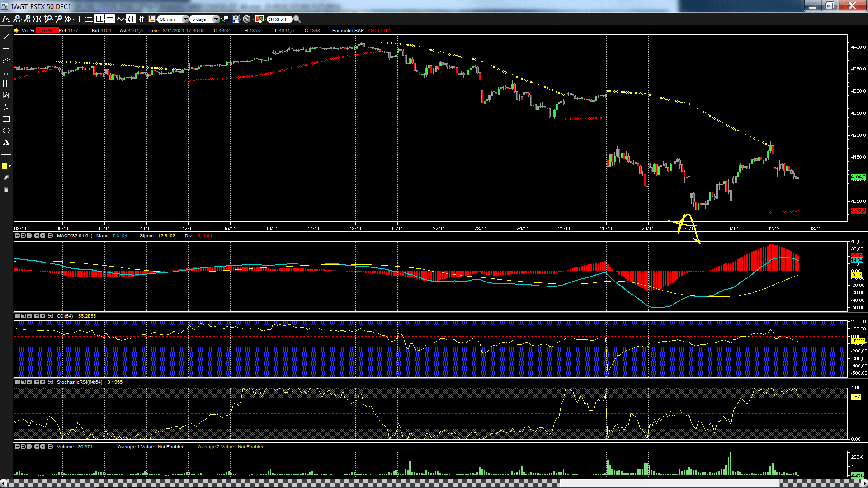The width and height of the screenshot is (868, 488).
Task: Toggle horizontal grid lines
Action: tap(89, 19)
